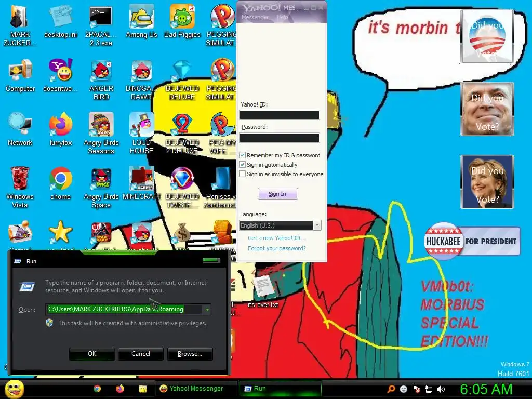Launch Angry Birds Star Wars icon
The image size is (532, 399).
101,233
